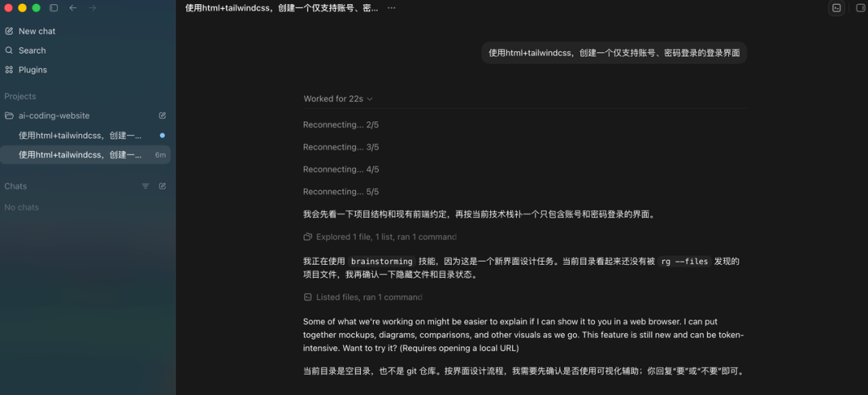Open the terminal panel icon

coord(837,8)
